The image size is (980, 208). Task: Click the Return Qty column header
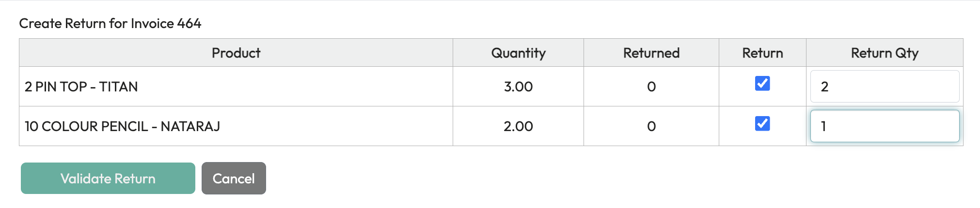coord(885,53)
